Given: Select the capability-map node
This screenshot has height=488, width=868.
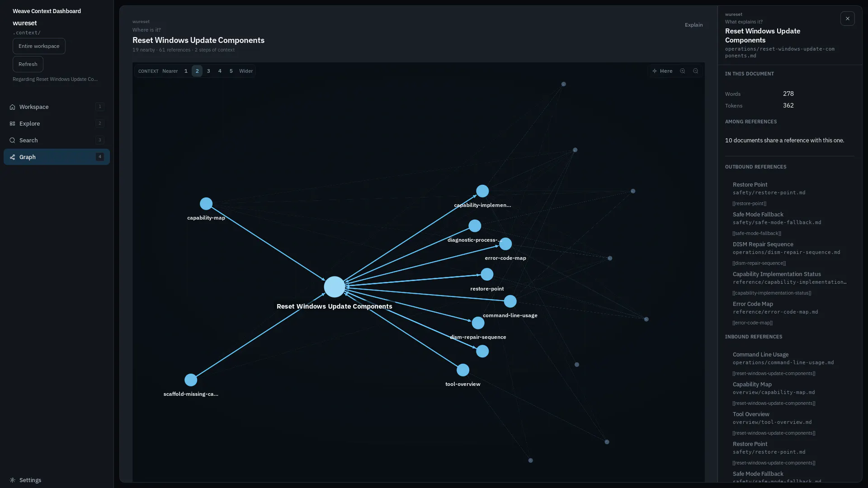Looking at the screenshot, I should point(206,204).
